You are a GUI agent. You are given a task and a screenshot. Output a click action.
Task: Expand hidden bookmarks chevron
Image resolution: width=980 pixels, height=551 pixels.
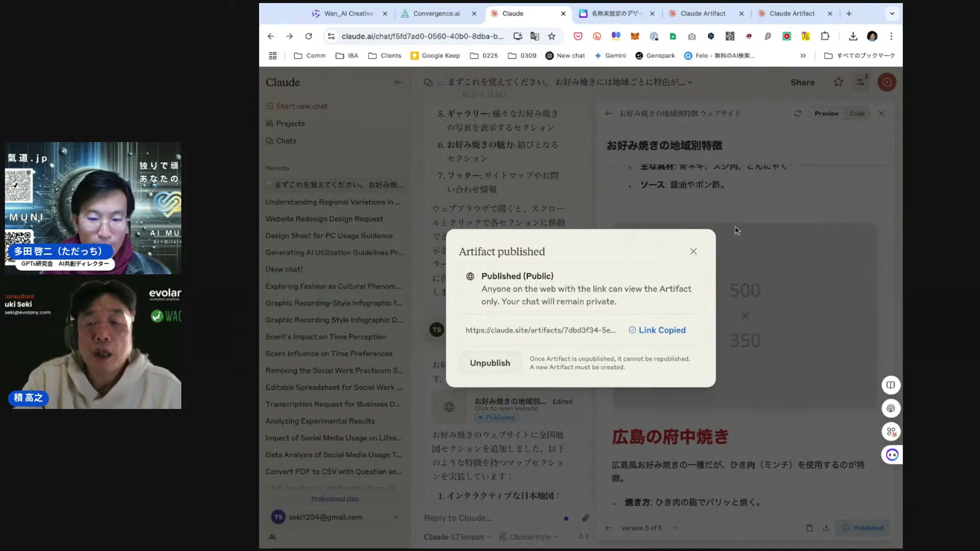click(803, 56)
